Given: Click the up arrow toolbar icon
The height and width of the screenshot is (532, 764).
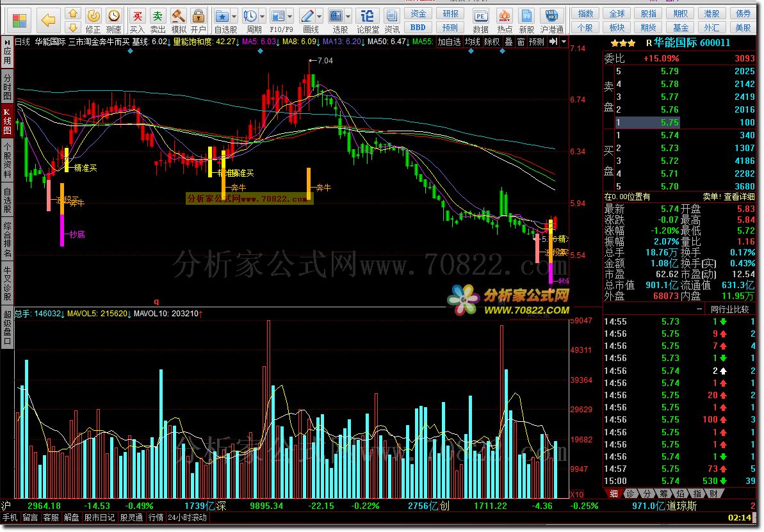Looking at the screenshot, I should click(73, 13).
